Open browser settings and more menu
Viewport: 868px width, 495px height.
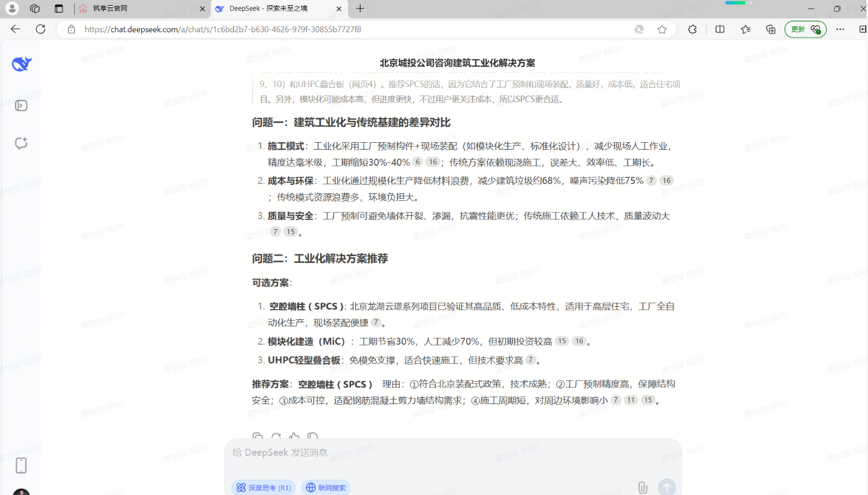[840, 29]
